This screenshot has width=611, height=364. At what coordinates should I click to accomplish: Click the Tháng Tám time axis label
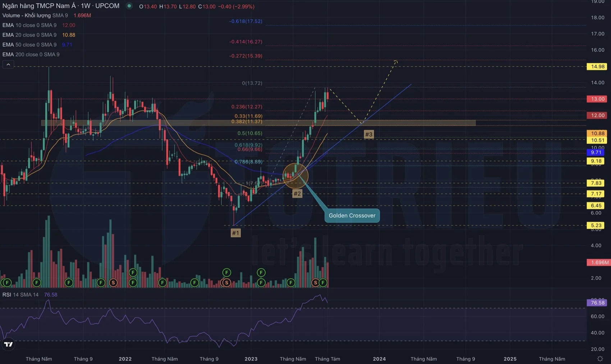(327, 359)
